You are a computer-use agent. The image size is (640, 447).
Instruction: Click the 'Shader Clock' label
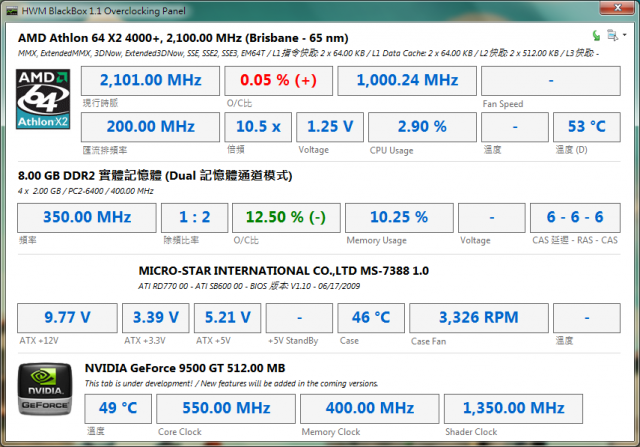(x=471, y=432)
